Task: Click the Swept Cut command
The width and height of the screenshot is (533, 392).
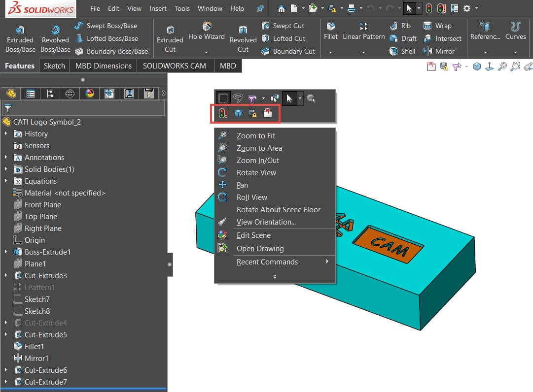Action: pos(283,26)
